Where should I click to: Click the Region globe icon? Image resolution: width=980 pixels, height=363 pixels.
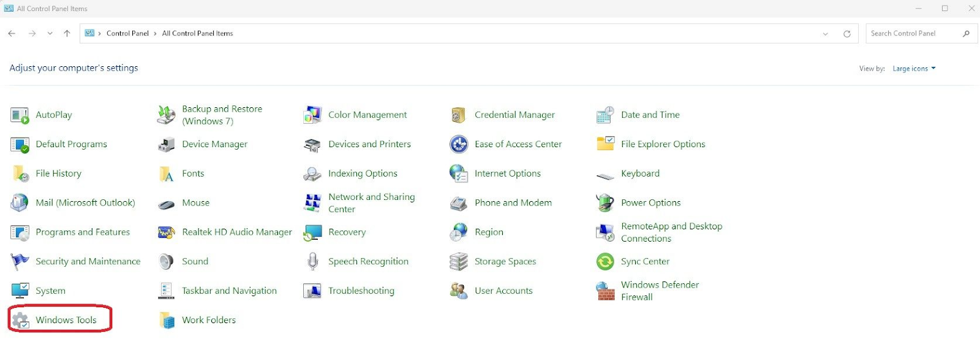pos(459,232)
